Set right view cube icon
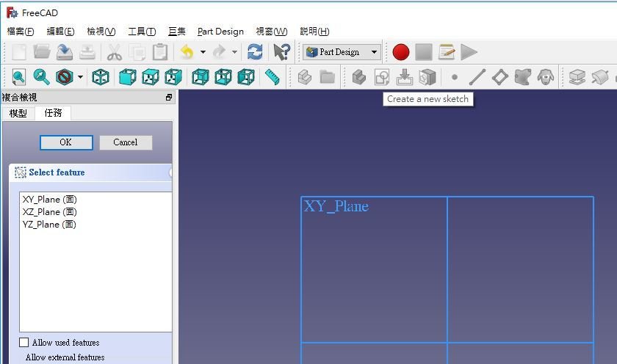The image size is (617, 364). click(x=173, y=77)
